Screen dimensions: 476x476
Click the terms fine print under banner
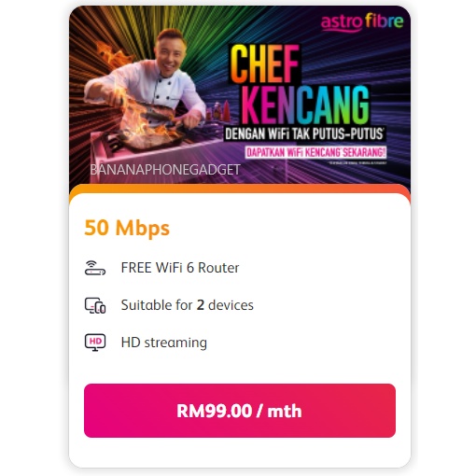coord(357,162)
